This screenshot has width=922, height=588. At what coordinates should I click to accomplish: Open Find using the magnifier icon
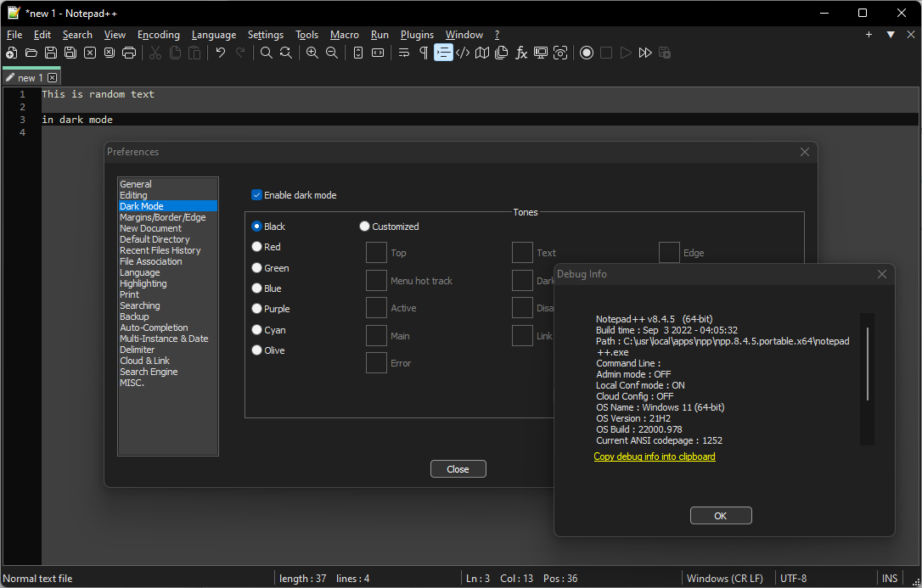point(267,53)
